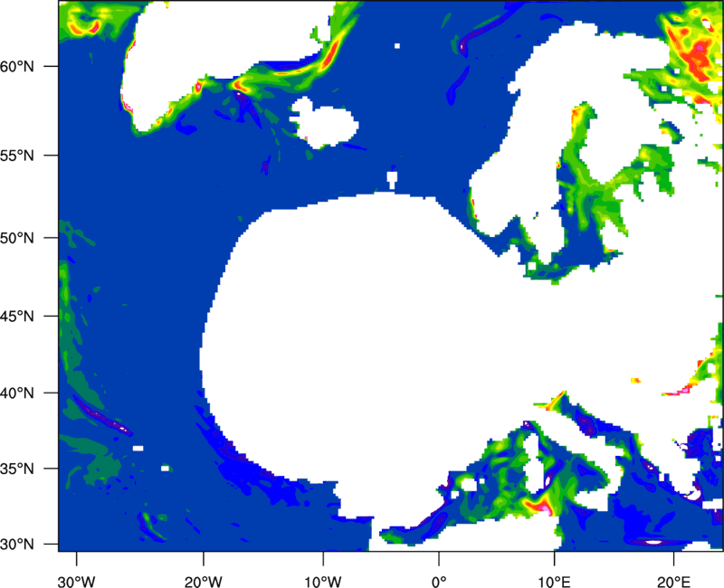Click the 50°N latitude label
This screenshot has width=724, height=588.
point(17,238)
